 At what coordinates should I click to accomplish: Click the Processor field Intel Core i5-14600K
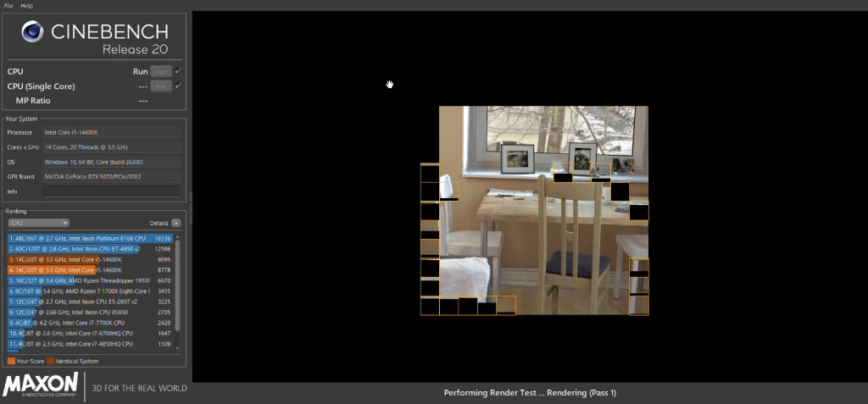click(111, 133)
